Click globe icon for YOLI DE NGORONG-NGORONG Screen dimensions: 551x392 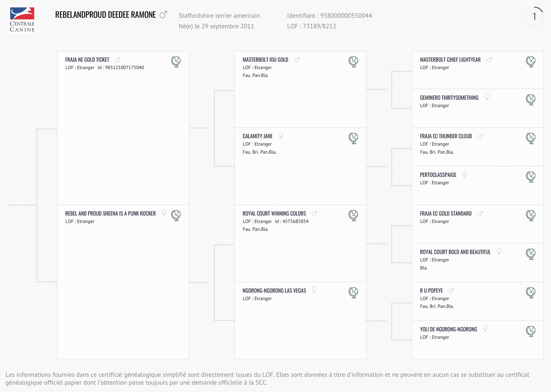pyautogui.click(x=531, y=331)
